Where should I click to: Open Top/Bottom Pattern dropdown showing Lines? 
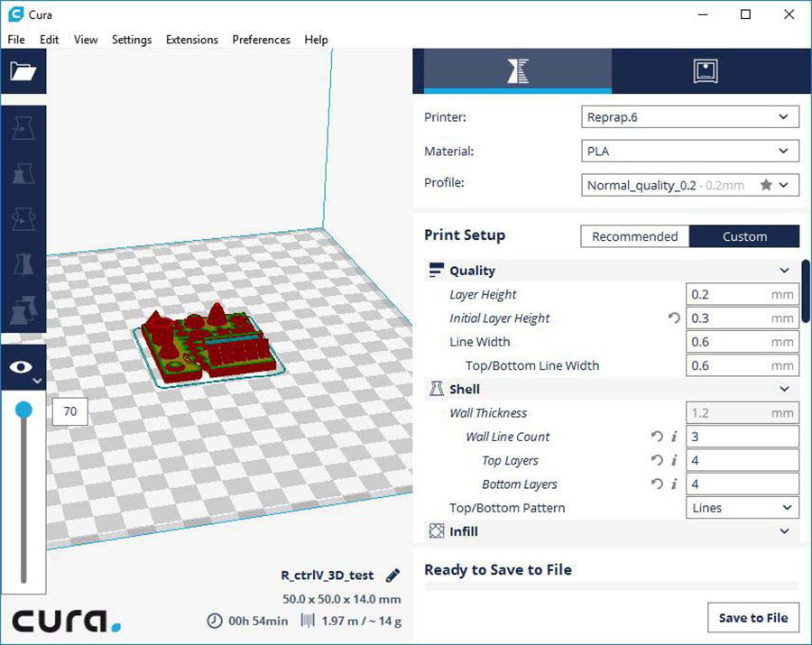(x=743, y=508)
